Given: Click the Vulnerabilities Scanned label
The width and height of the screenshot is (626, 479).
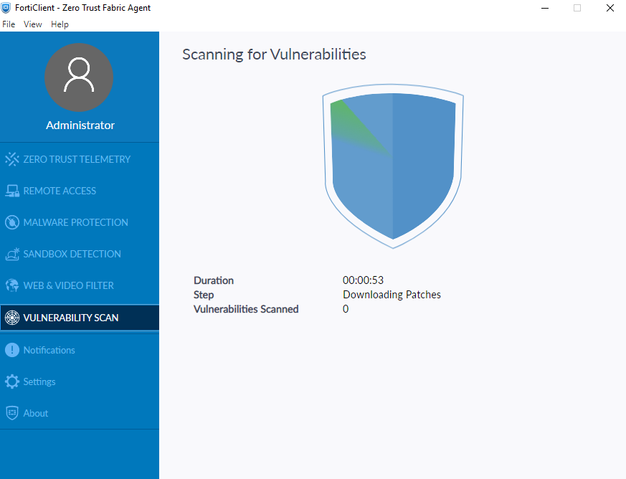Looking at the screenshot, I should [246, 309].
